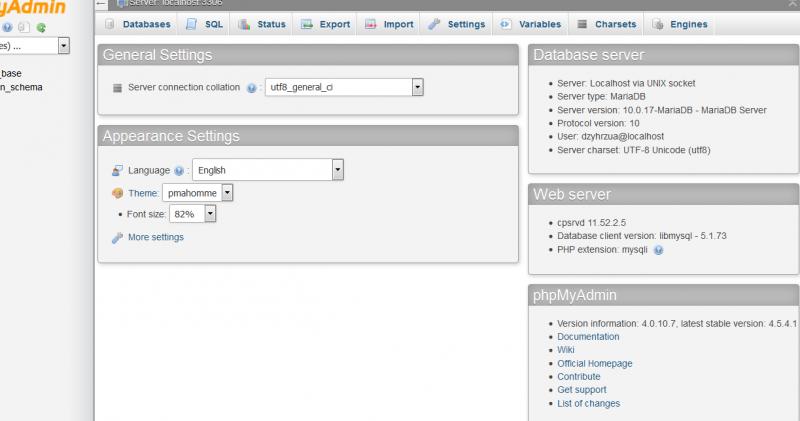Click the Theme palette icon
This screenshot has width=800, height=421.
tap(117, 193)
